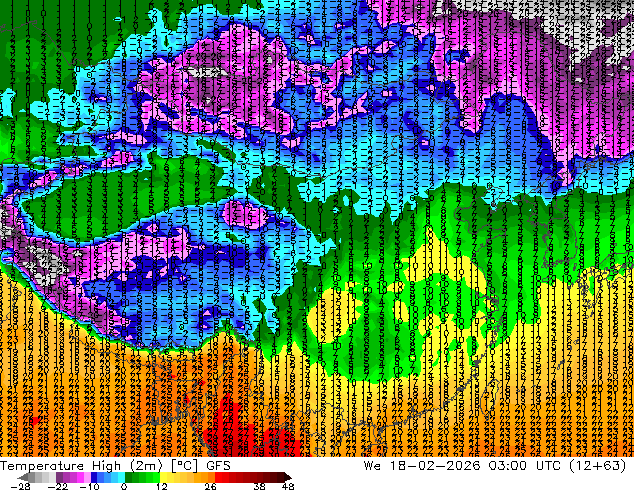Click the bright red swatch in the legend

point(218,477)
